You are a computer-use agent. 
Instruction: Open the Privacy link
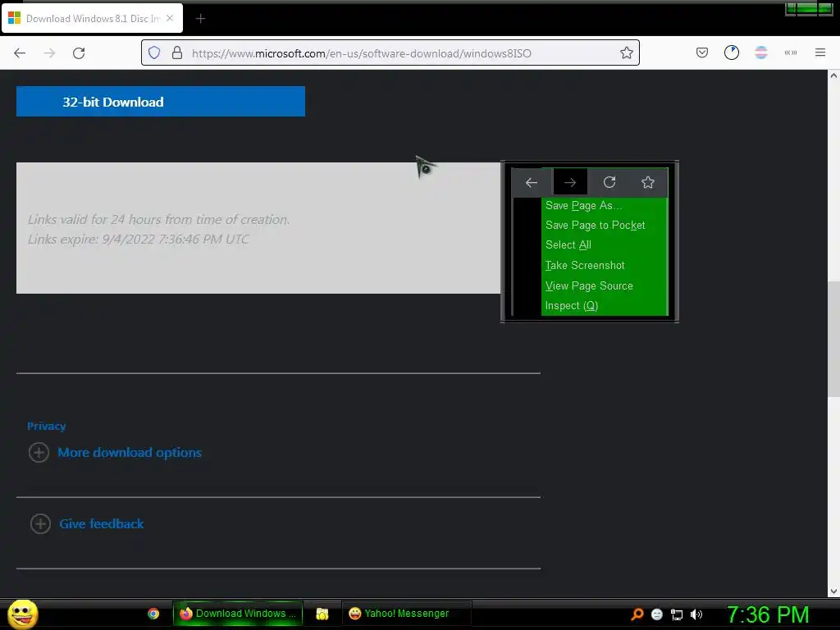(47, 427)
